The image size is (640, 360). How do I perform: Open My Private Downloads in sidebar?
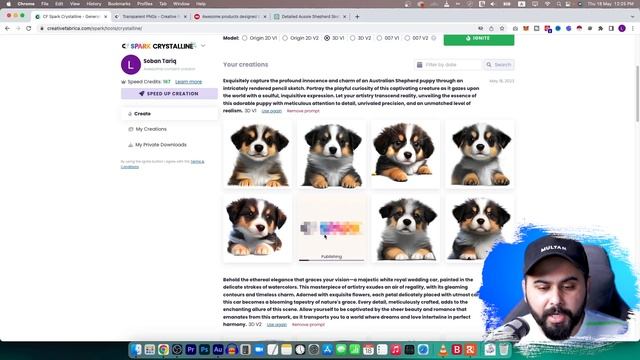161,145
